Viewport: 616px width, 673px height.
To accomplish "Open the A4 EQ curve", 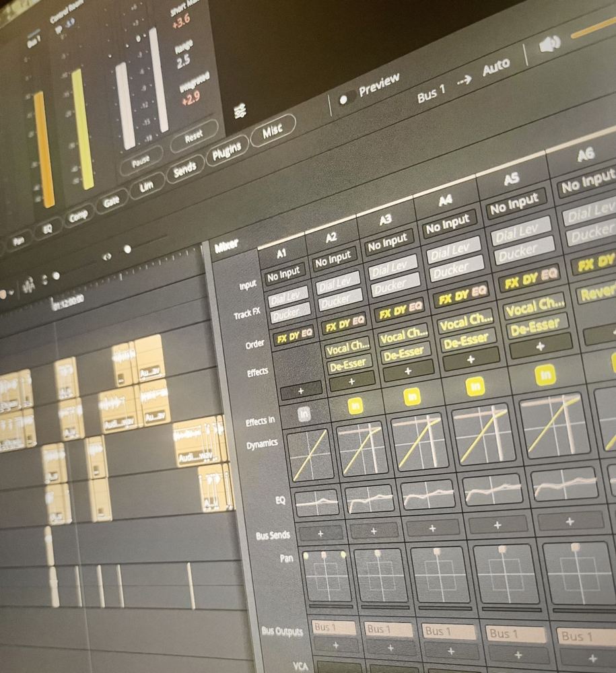I will click(493, 489).
